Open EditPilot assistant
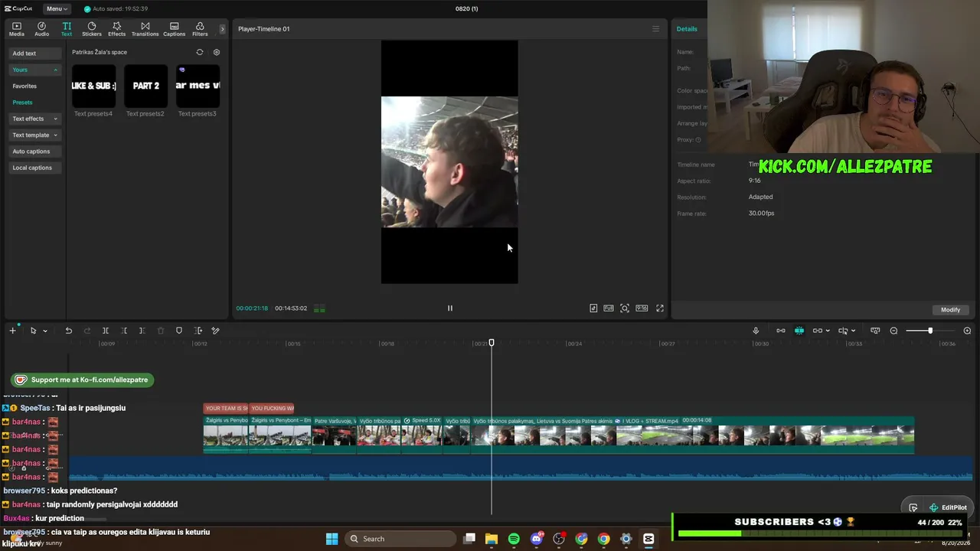Viewport: 980px width, 551px height. tap(949, 507)
